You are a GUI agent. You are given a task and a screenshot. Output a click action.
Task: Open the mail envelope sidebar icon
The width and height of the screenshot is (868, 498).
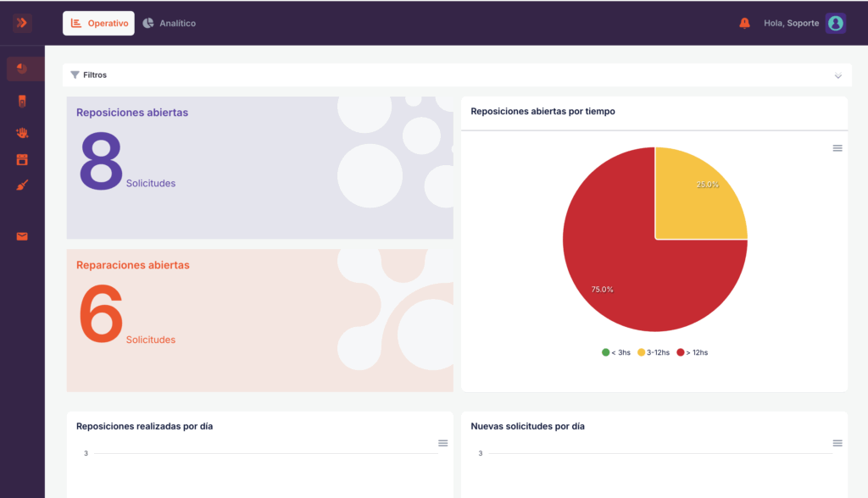(x=22, y=237)
